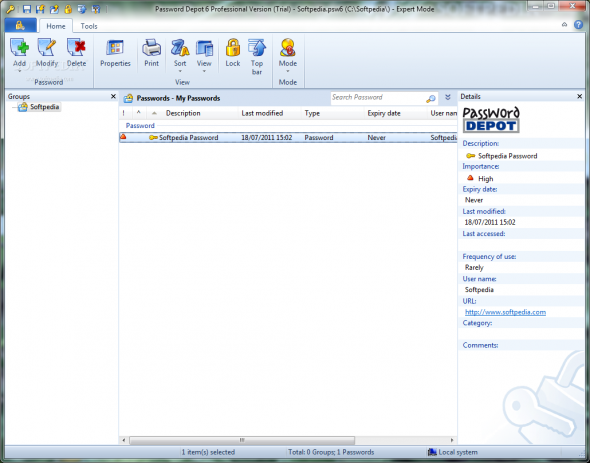Click the yellow key icon of Softpedia Password row
This screenshot has height=463, width=590.
pyautogui.click(x=153, y=137)
